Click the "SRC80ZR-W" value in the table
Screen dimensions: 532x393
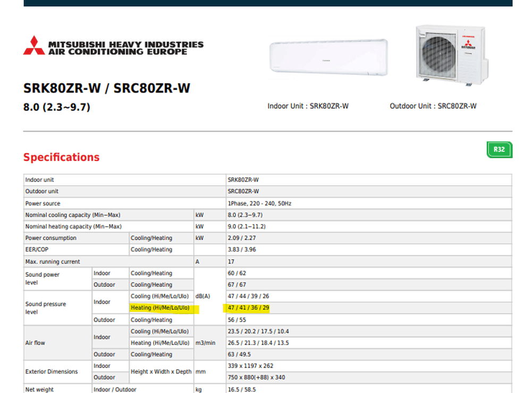point(243,191)
